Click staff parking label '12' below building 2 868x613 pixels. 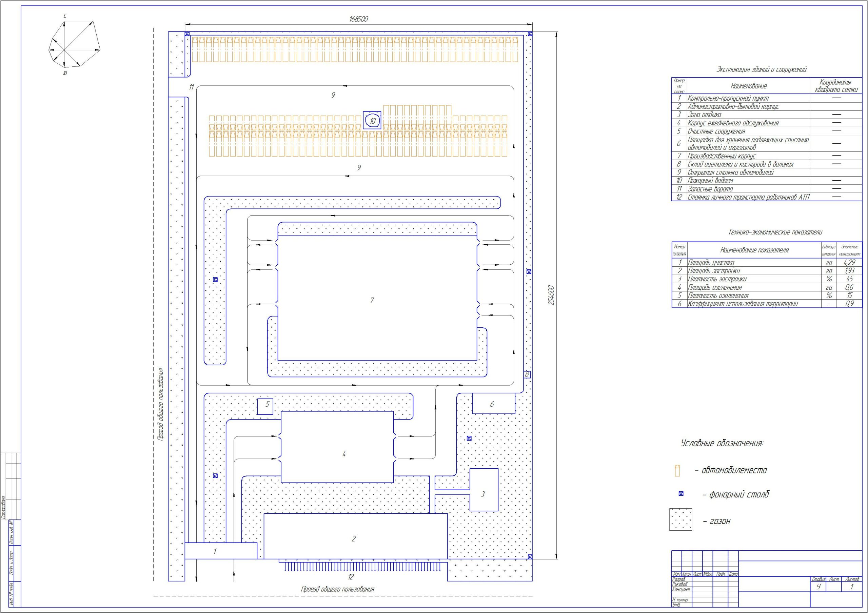click(351, 577)
